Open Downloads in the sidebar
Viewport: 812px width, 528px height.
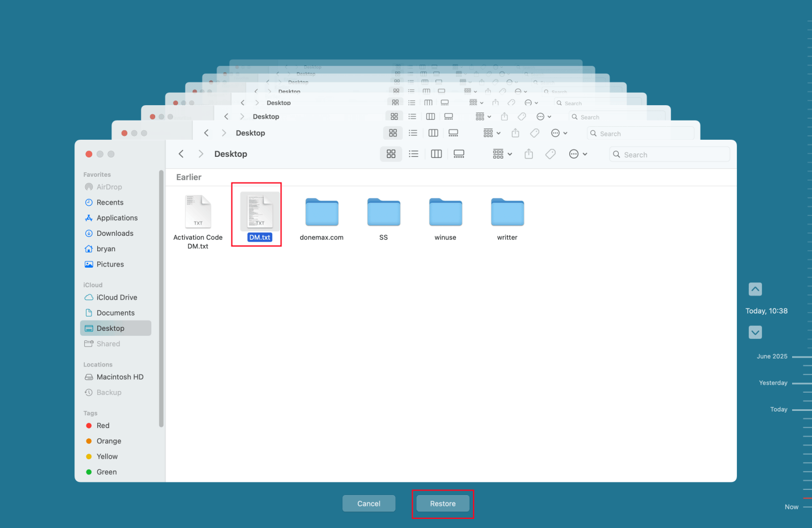(115, 233)
